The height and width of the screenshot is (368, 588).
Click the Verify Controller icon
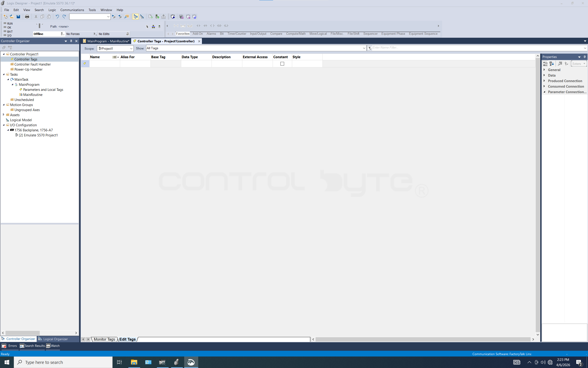tap(157, 17)
